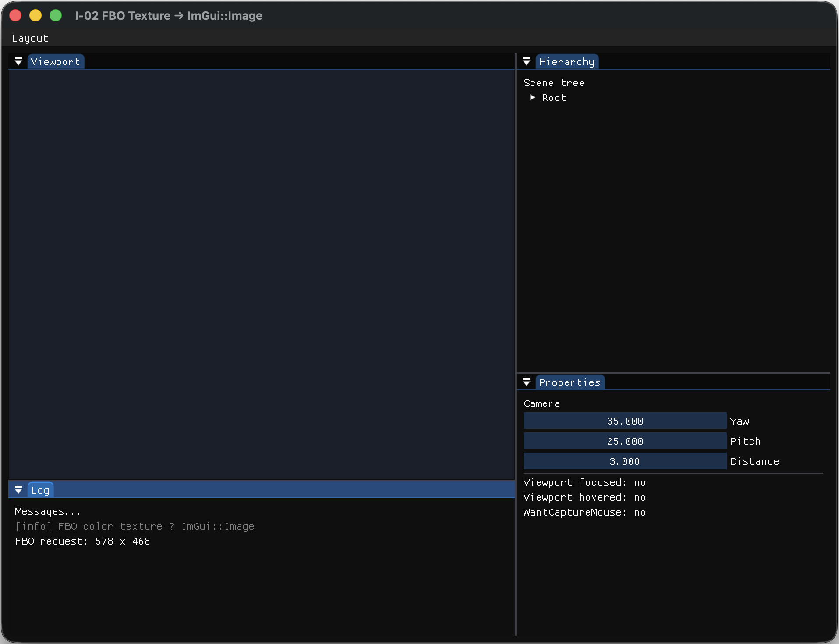The height and width of the screenshot is (644, 839).
Task: Minimize the window with the yellow button
Action: click(x=35, y=15)
